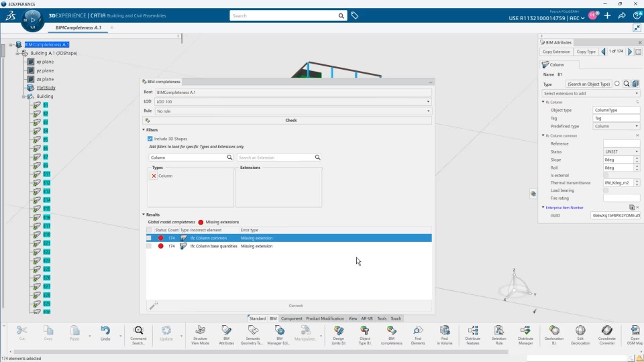Check the Ifc Column common row checkbox
The height and width of the screenshot is (362, 644).
(149, 238)
